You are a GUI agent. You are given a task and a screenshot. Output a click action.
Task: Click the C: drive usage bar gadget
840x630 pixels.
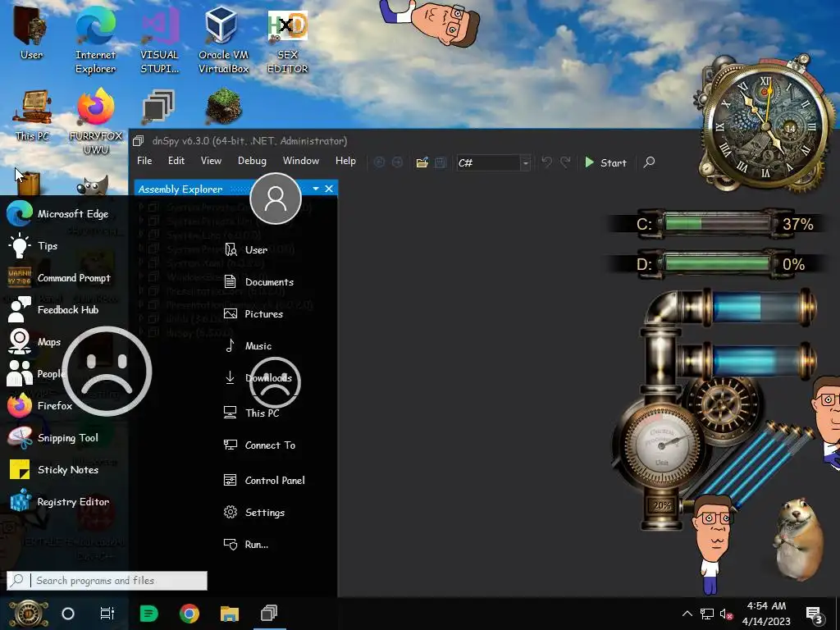pos(718,223)
